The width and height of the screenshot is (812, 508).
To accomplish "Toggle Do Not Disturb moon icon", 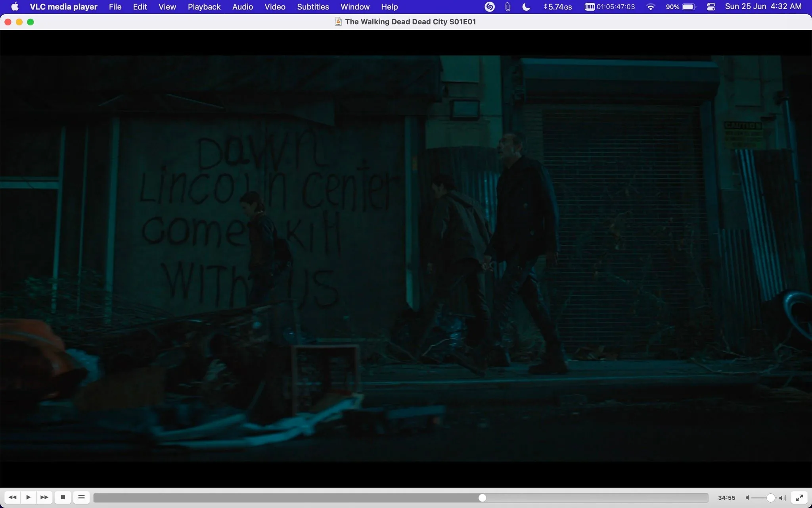I will 526,6.
